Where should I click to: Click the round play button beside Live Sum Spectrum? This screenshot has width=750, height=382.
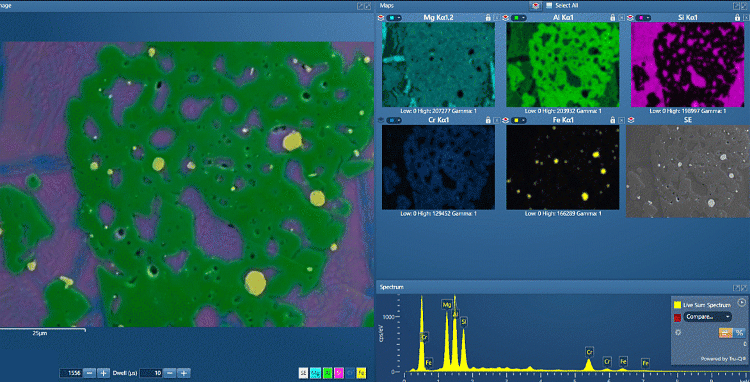tap(741, 302)
